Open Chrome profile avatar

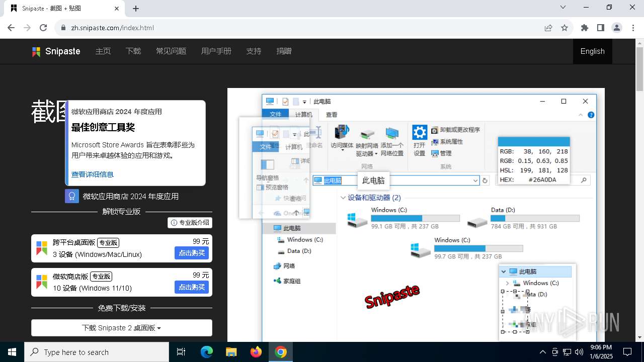point(617,28)
